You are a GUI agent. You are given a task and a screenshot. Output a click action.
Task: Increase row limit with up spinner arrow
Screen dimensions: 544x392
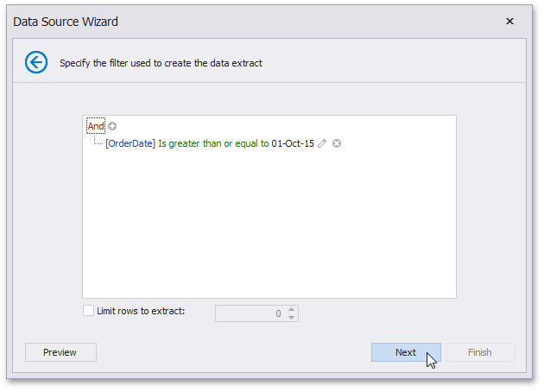(x=292, y=308)
